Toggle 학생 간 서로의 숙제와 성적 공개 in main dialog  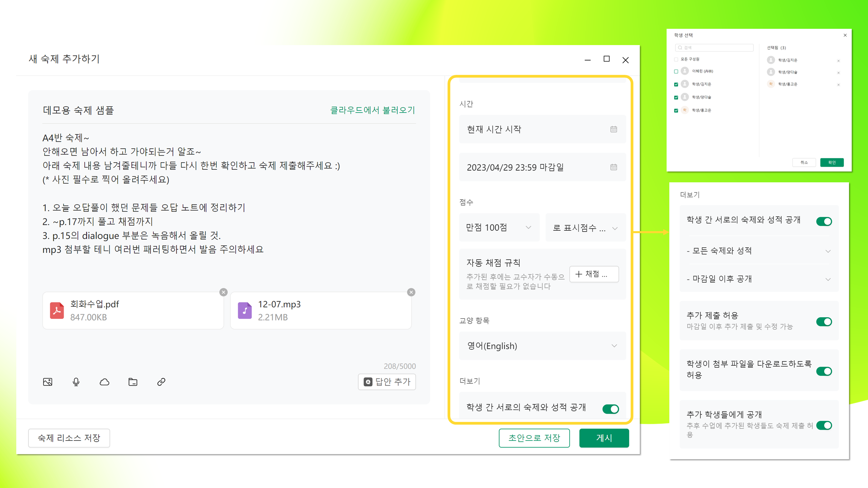[x=611, y=409]
